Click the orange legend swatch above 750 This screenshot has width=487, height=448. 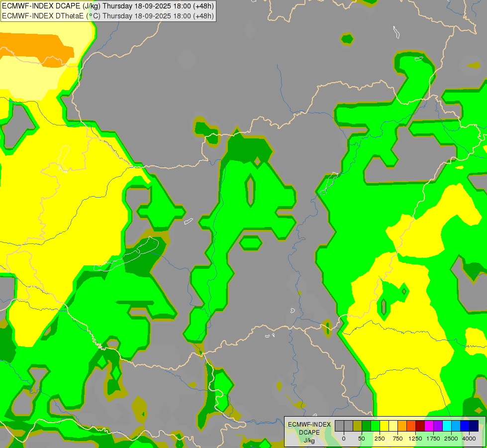(x=402, y=426)
